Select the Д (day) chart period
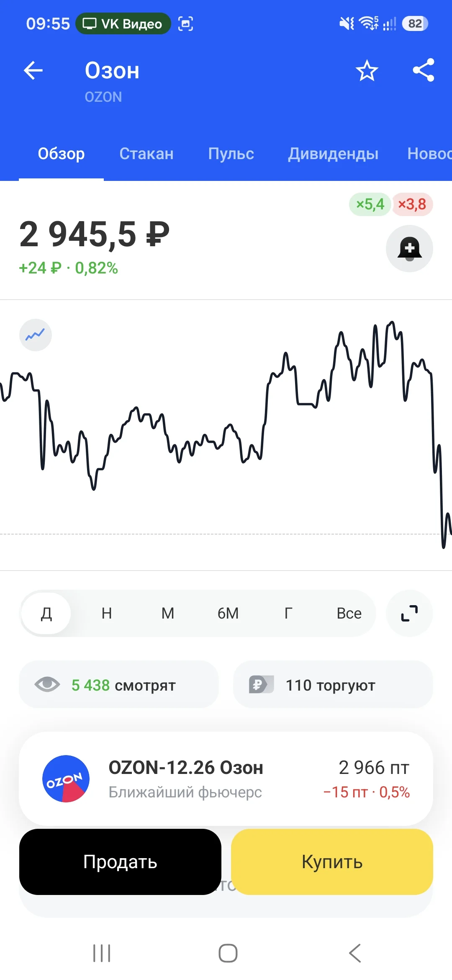The height and width of the screenshot is (980, 452). (x=46, y=613)
